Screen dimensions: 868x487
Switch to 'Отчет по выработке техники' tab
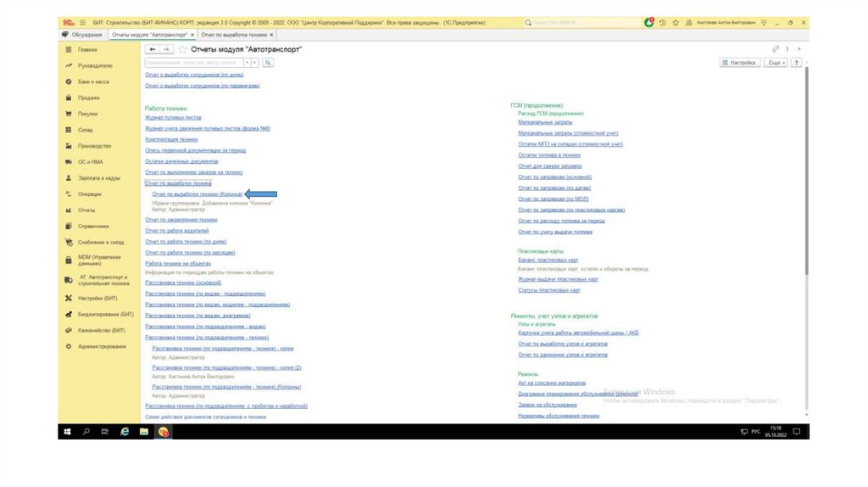234,35
